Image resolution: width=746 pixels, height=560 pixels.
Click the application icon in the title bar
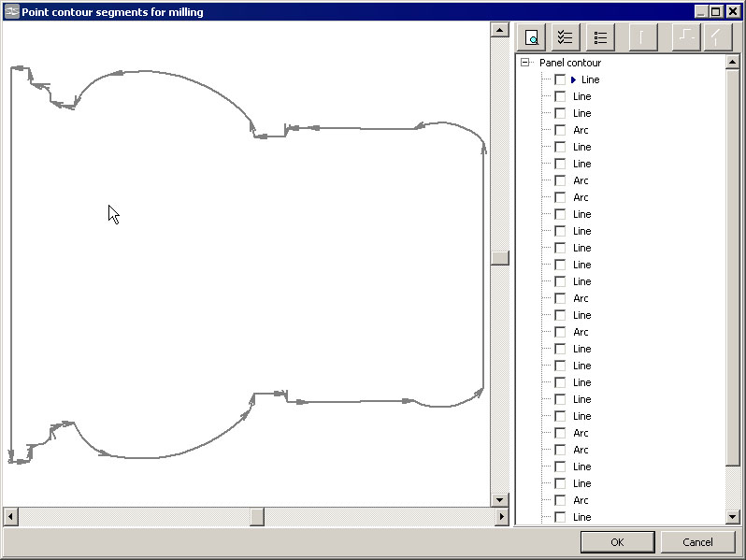[12, 11]
